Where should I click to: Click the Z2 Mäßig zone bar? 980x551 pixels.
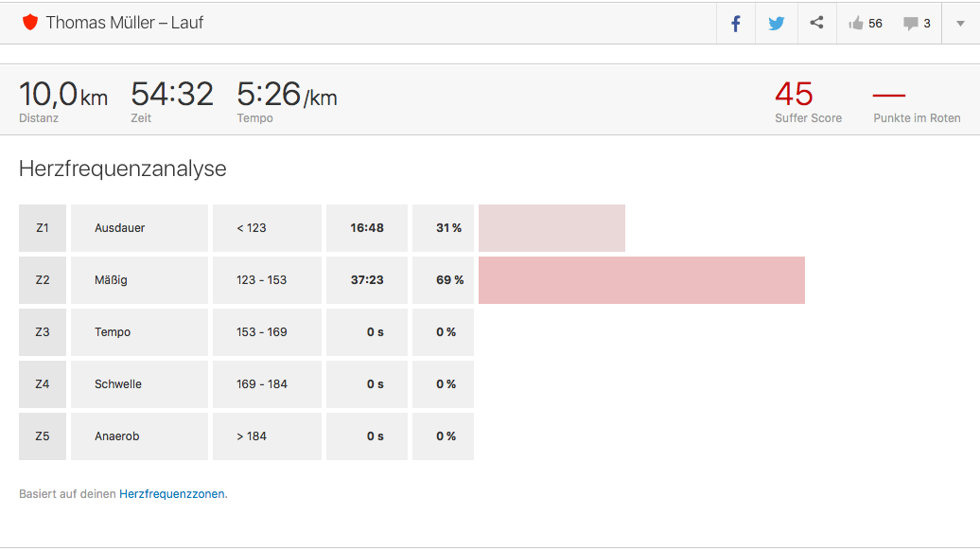[x=642, y=280]
